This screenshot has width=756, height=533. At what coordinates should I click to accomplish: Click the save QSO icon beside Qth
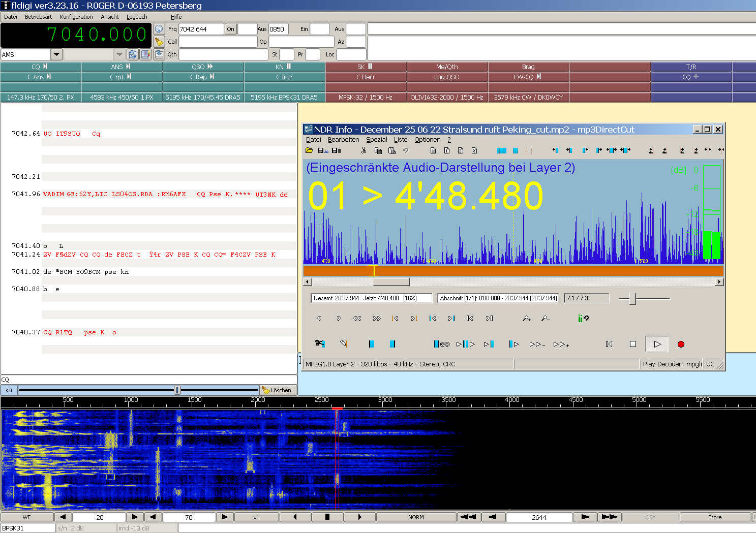[x=159, y=54]
